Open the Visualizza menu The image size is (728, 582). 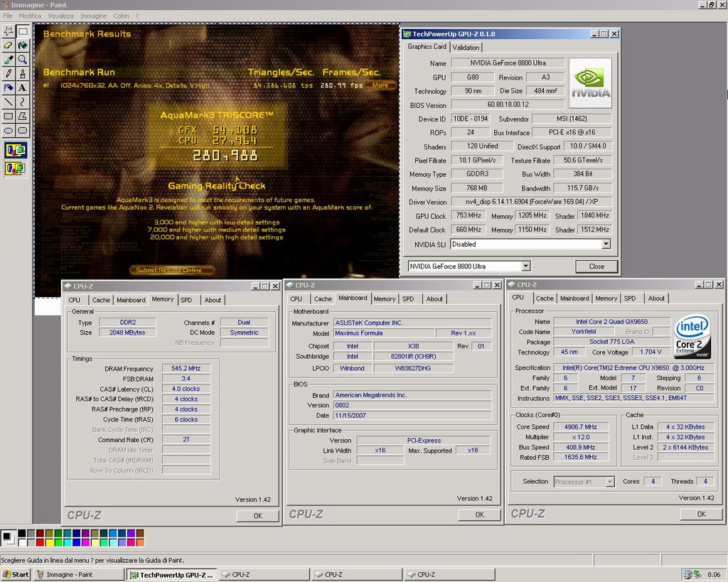[61, 16]
